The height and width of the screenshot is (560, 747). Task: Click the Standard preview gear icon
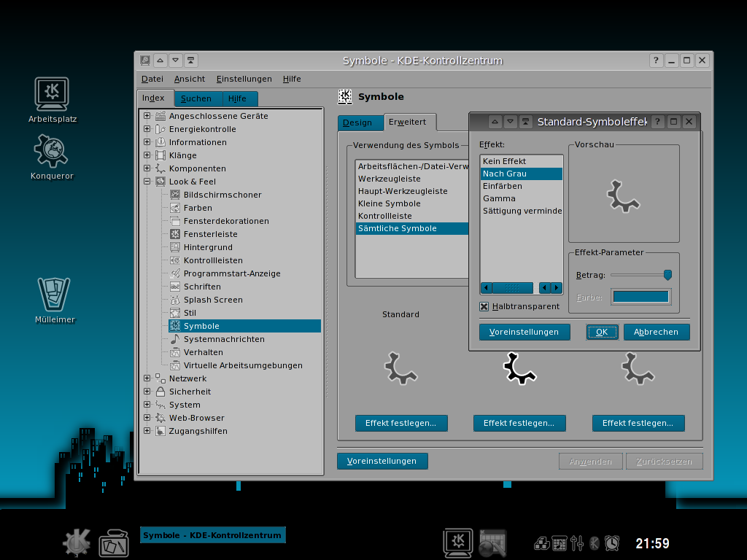[x=400, y=368]
